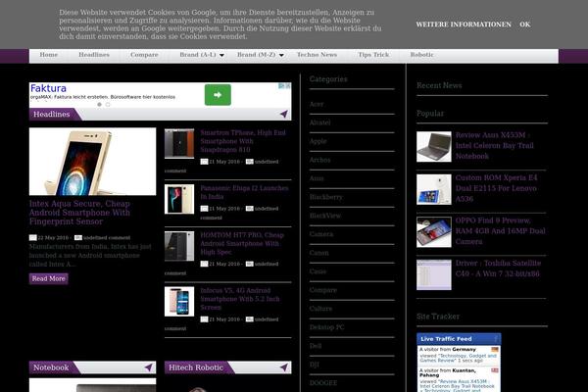Open Panasonic Eluga I2 article link
588x392 pixels.
pyautogui.click(x=244, y=192)
